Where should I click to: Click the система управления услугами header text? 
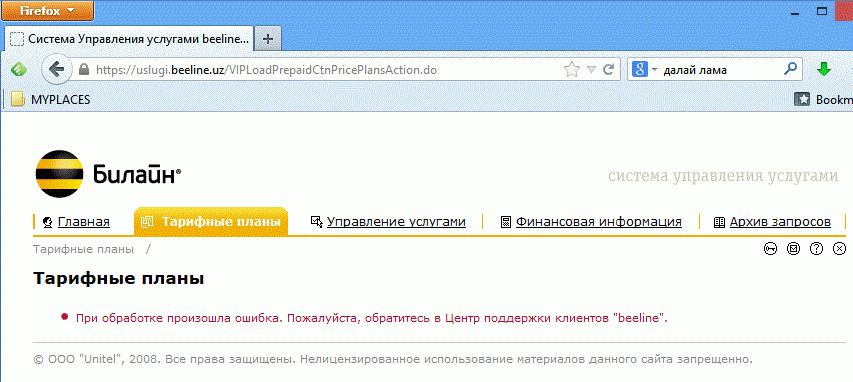[723, 176]
